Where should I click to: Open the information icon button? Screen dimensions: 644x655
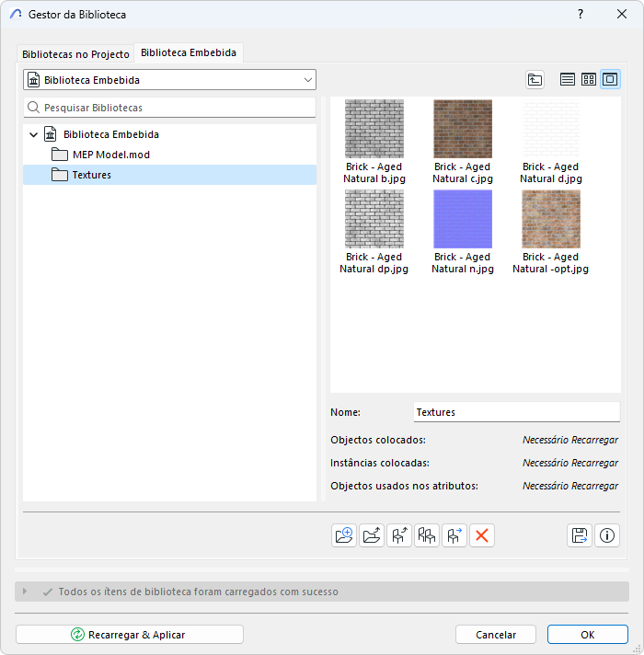point(607,535)
